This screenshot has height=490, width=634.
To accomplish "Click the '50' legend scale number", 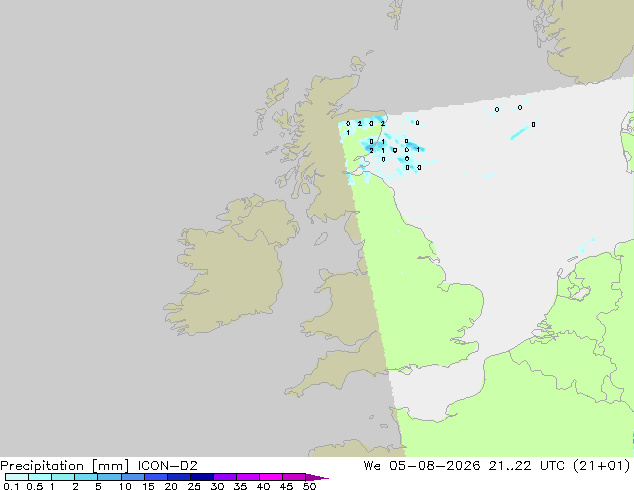I will point(310,486).
